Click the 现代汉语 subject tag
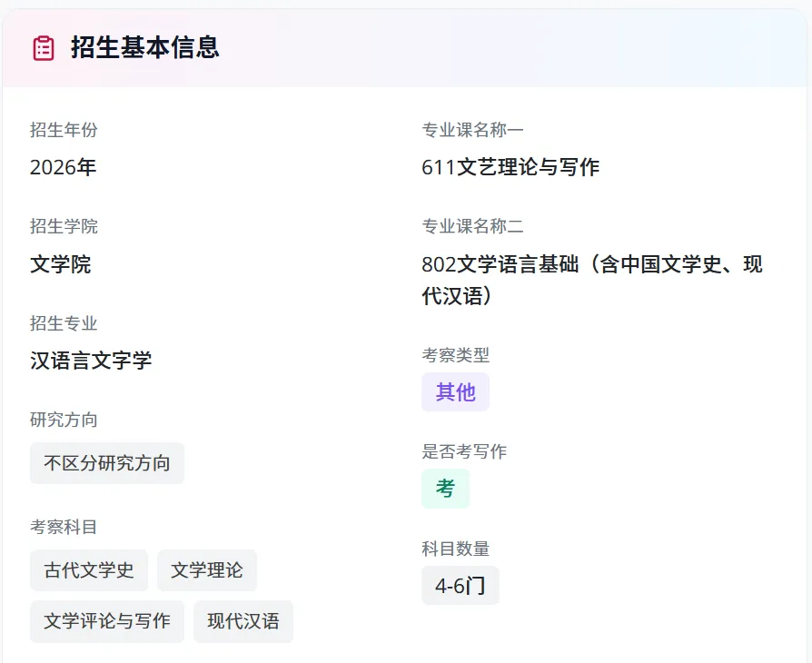Viewport: 812px width, 663px height. tap(243, 621)
